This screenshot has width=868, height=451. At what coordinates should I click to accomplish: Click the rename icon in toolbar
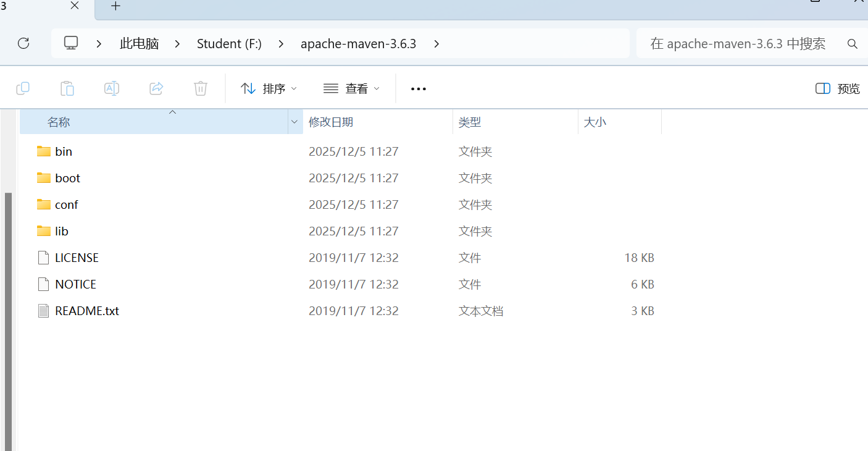click(112, 88)
